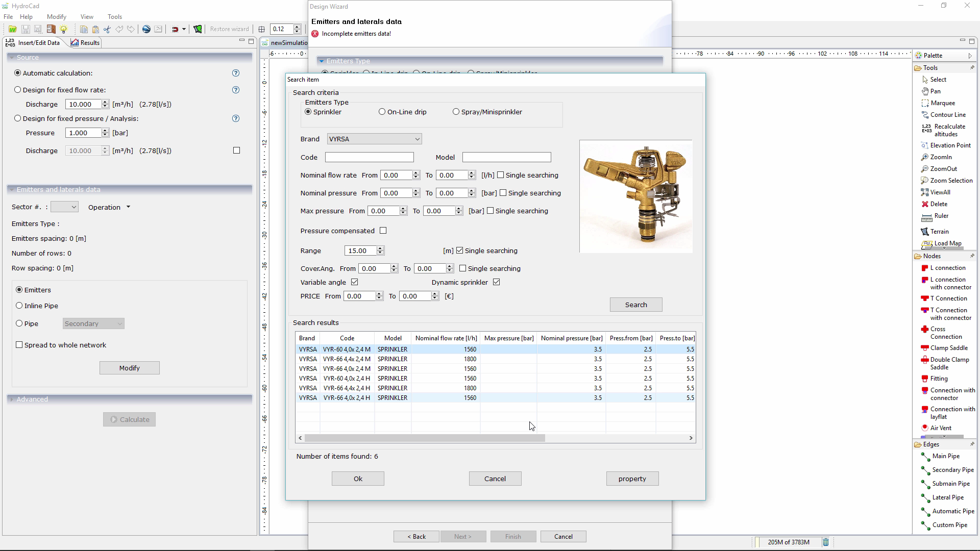
Task: Select the Clamp Saddle node
Action: pos(948,348)
